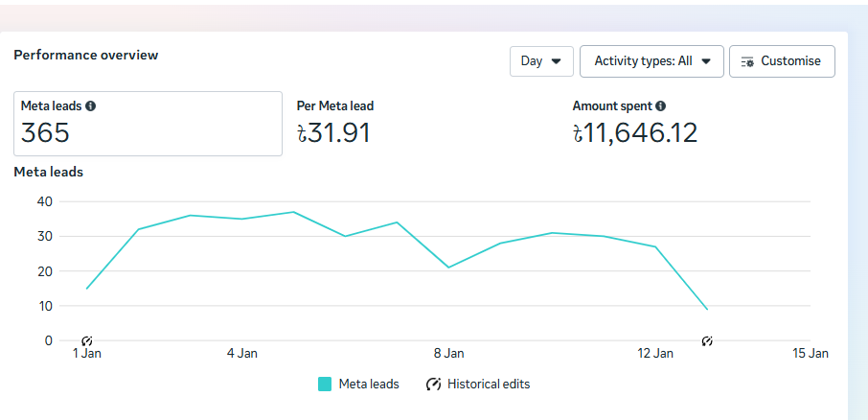This screenshot has width=868, height=420.
Task: Click the info icon beside Meta leads
Action: [90, 106]
